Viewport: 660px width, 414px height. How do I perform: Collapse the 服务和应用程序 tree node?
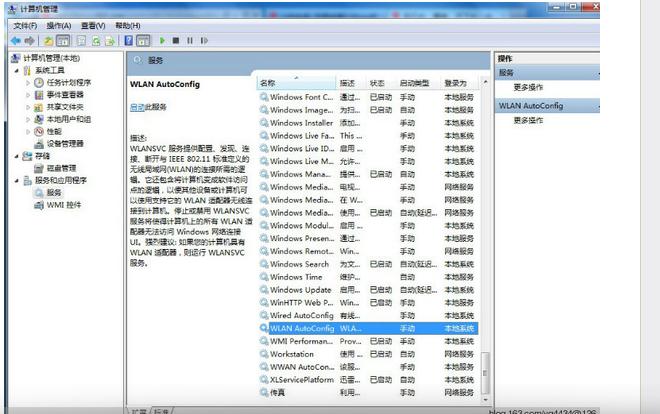(16, 181)
